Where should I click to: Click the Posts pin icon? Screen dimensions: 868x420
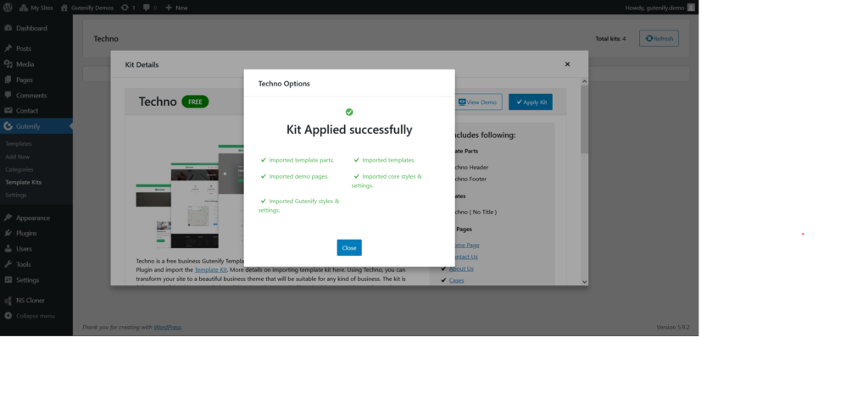coord(8,48)
